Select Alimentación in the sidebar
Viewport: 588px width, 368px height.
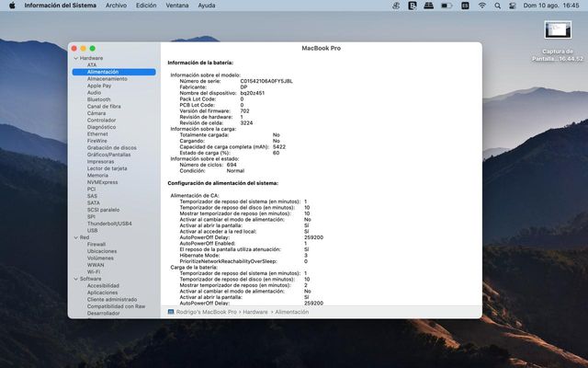(x=114, y=72)
